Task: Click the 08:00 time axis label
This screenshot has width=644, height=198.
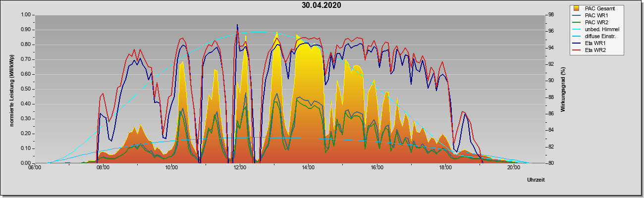Action: tap(103, 168)
